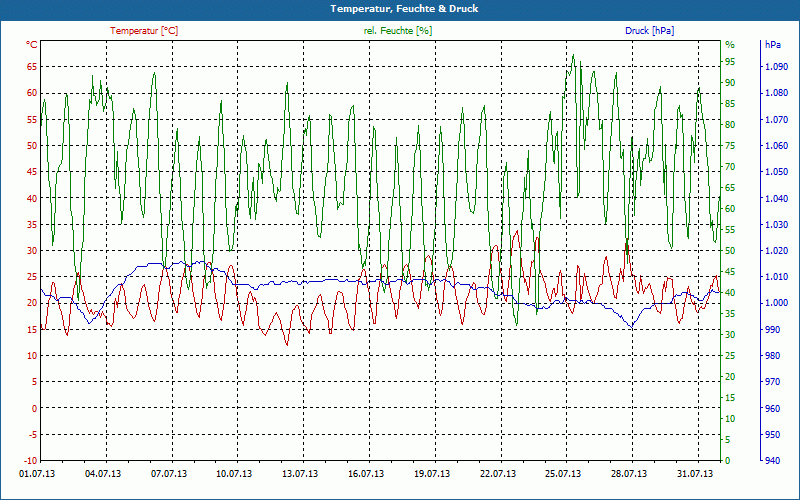
Task: Click the date label 16.07.13
Action: click(366, 474)
